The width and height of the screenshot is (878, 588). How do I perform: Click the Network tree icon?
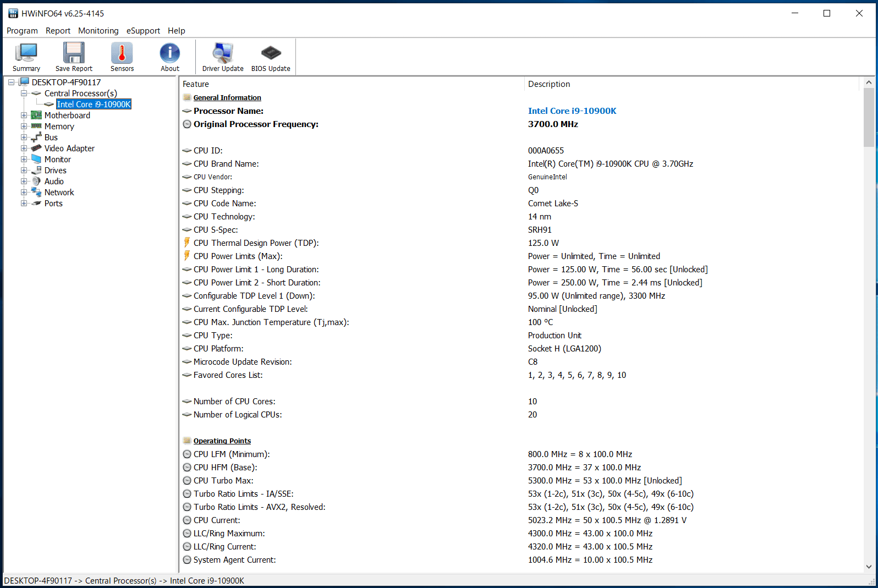click(36, 192)
